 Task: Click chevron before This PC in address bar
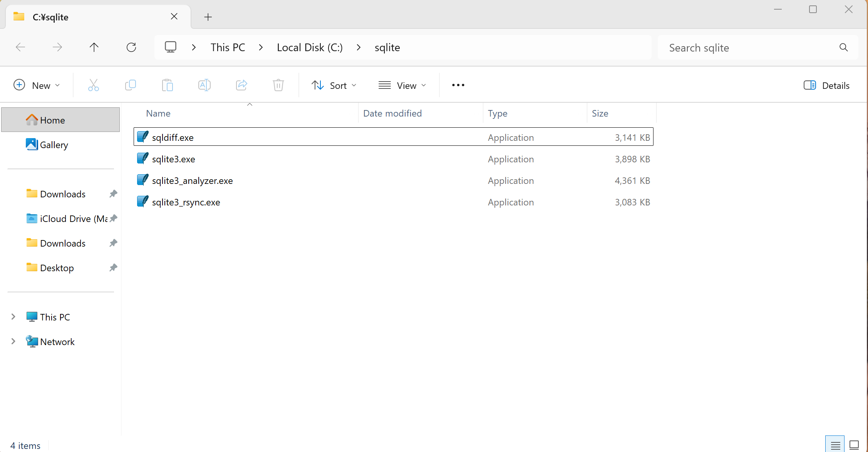(x=194, y=47)
